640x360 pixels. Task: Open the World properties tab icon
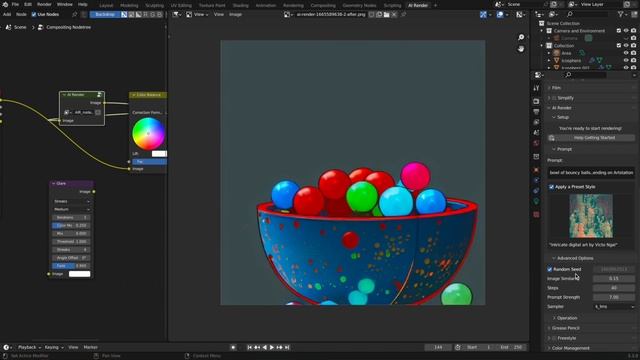(536, 143)
